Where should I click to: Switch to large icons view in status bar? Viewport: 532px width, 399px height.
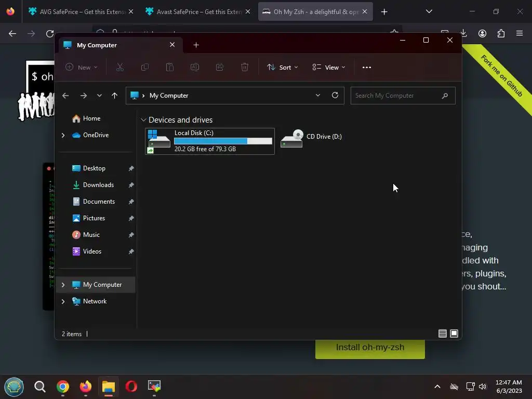(x=454, y=334)
